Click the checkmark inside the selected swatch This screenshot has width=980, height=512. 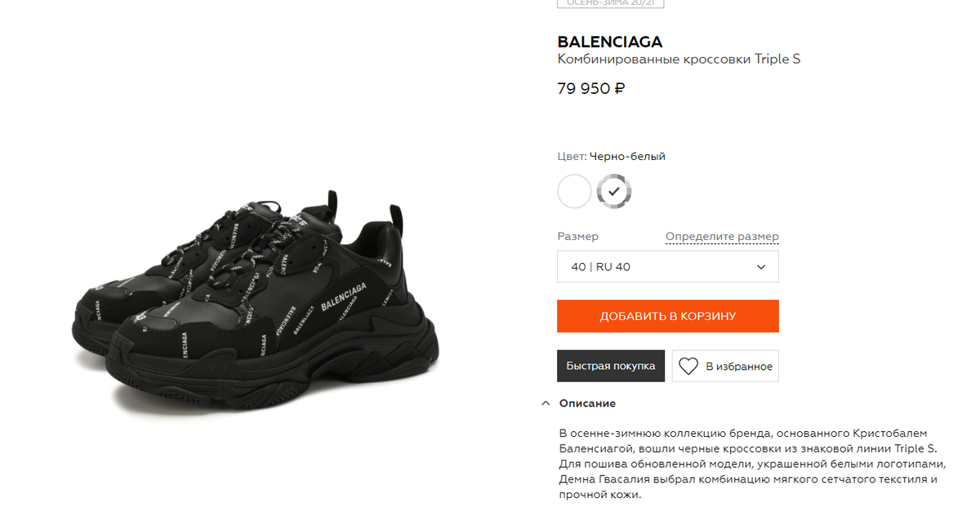[x=614, y=191]
